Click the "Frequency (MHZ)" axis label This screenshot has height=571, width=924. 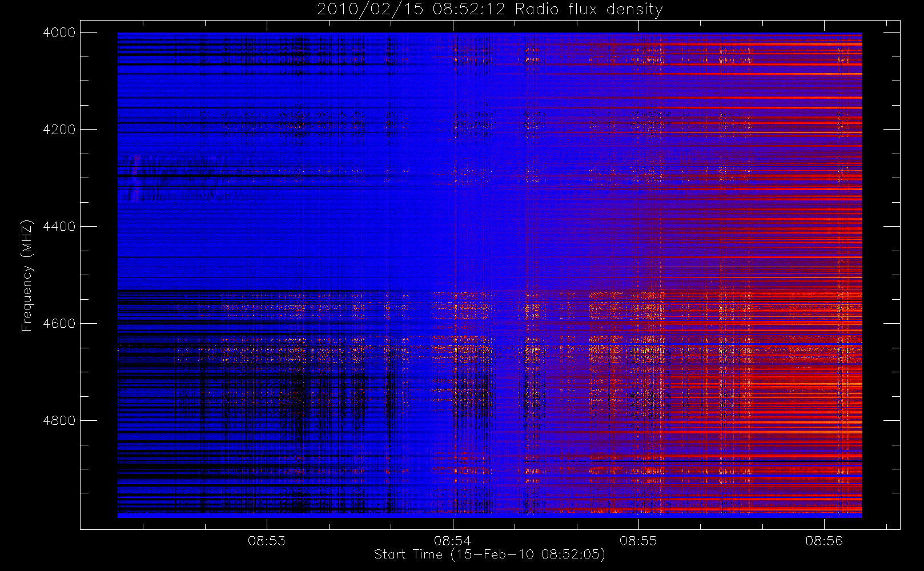coord(27,275)
